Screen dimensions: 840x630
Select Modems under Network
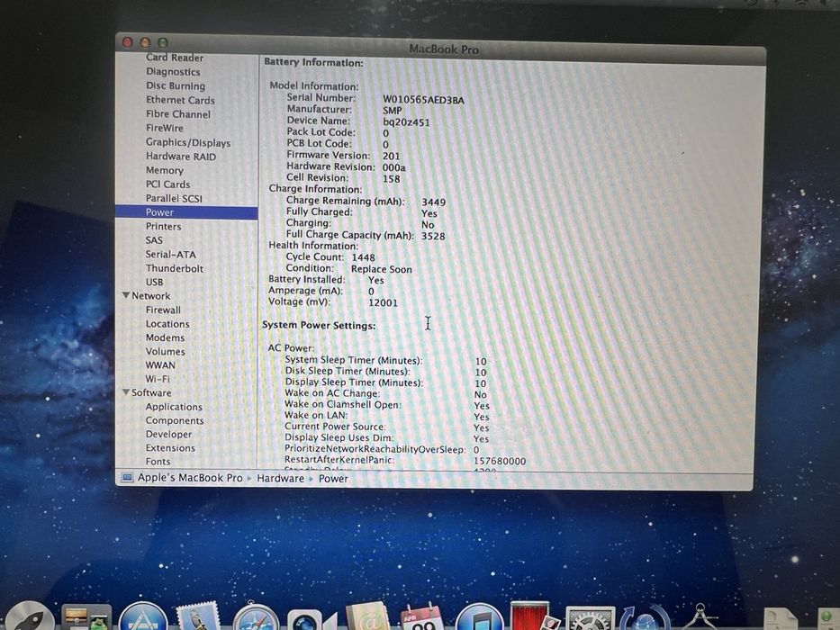coord(165,337)
